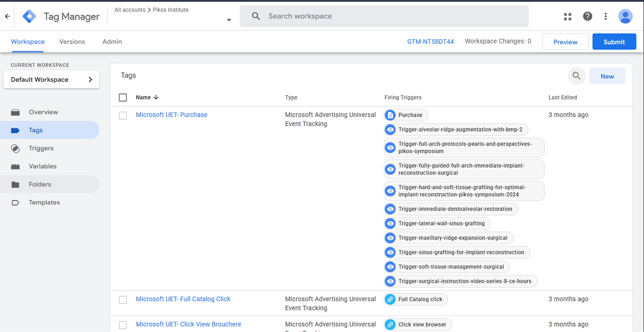Open Folders in the sidebar
The width and height of the screenshot is (644, 332).
pyautogui.click(x=50, y=185)
